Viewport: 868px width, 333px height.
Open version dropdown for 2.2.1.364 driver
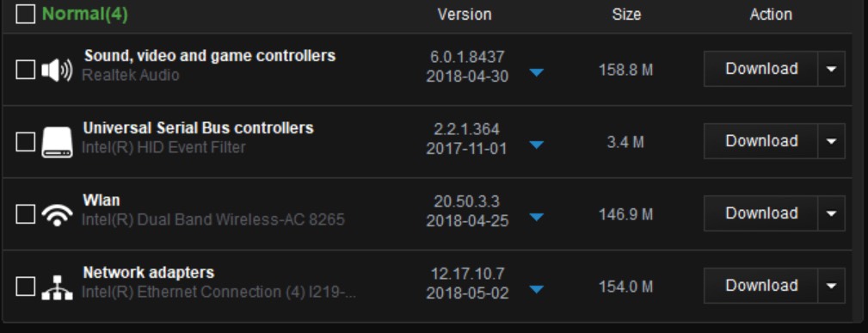tap(536, 145)
